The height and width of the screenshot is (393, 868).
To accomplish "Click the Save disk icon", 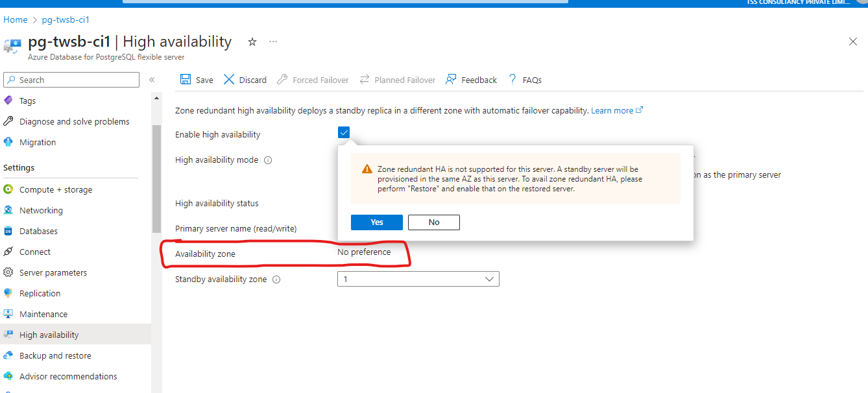I will point(186,80).
